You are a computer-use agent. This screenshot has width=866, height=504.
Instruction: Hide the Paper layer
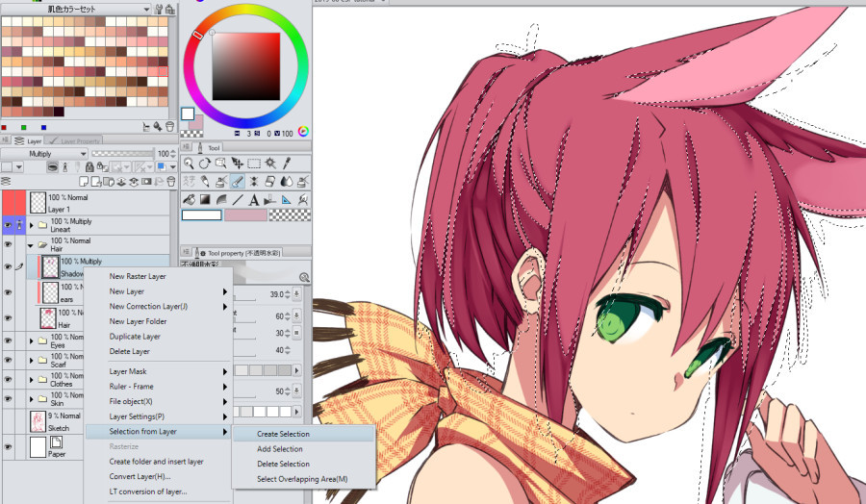click(x=8, y=446)
